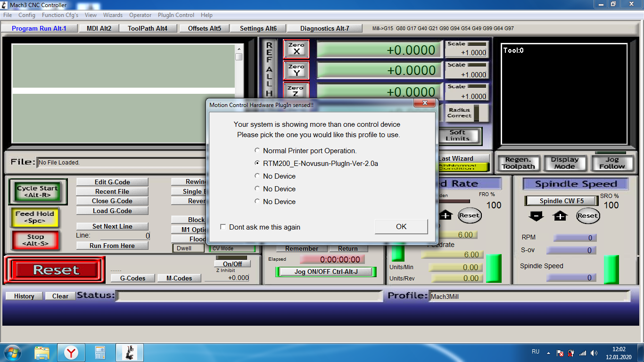Switch to the MDI Alt2 tab
The image size is (644, 362).
pos(99,28)
